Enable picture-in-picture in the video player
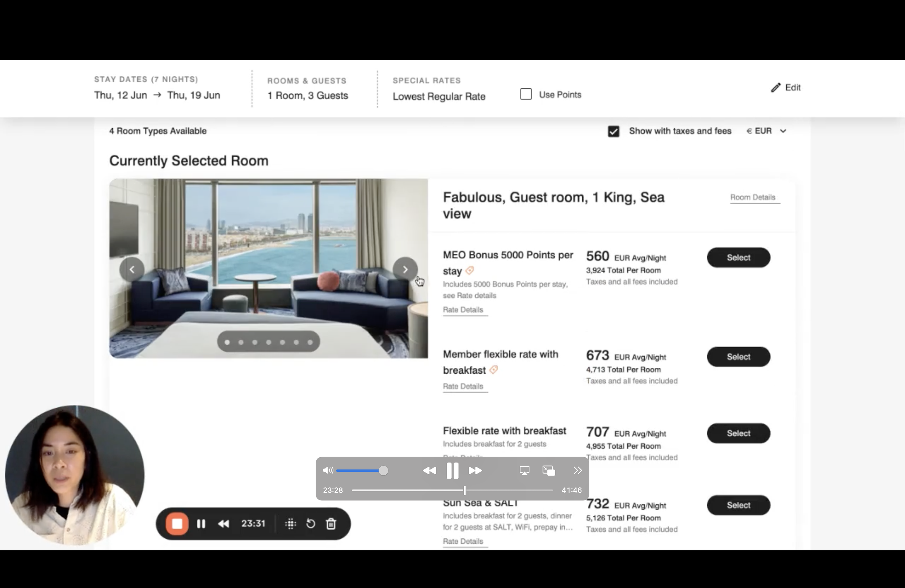Viewport: 905px width, 588px height. tap(548, 471)
